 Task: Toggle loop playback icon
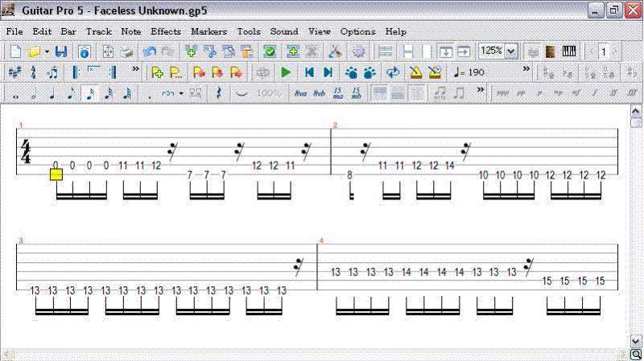(x=393, y=72)
